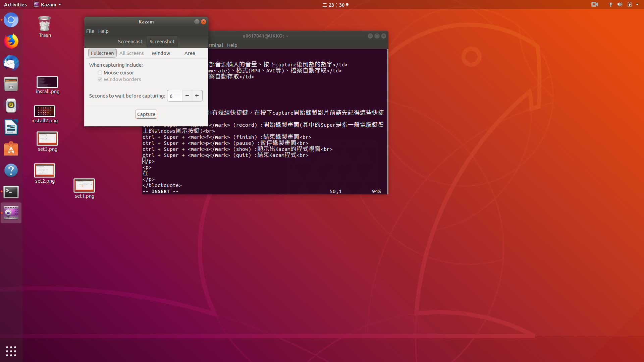Open the Activities overview
The height and width of the screenshot is (362, 644).
[15, 5]
